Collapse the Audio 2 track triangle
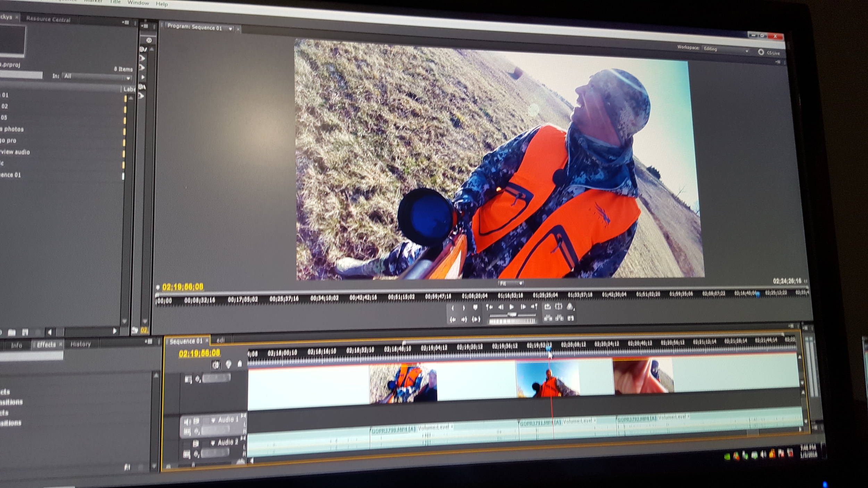 (x=213, y=443)
